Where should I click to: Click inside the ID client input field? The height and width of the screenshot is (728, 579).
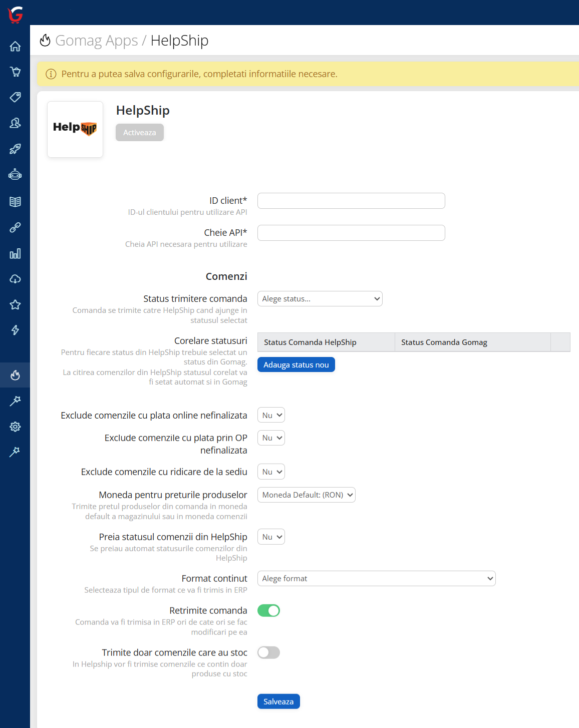351,200
